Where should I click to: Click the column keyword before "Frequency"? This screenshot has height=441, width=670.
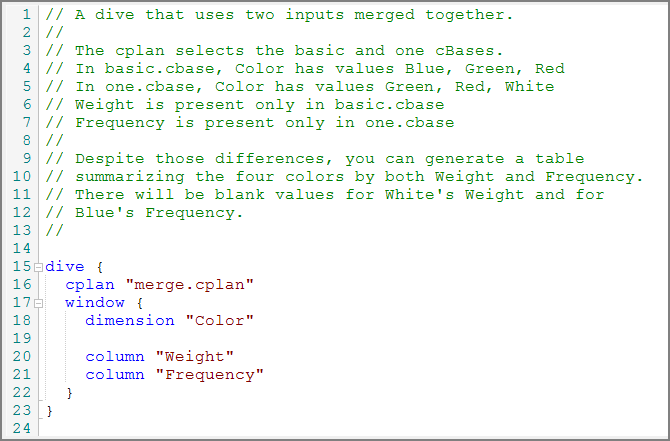coord(114,375)
